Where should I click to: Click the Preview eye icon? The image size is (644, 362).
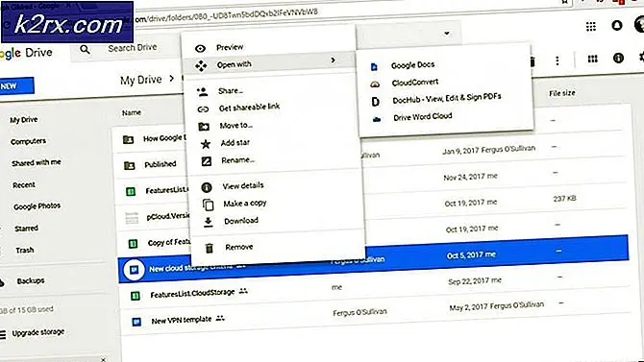pyautogui.click(x=201, y=48)
